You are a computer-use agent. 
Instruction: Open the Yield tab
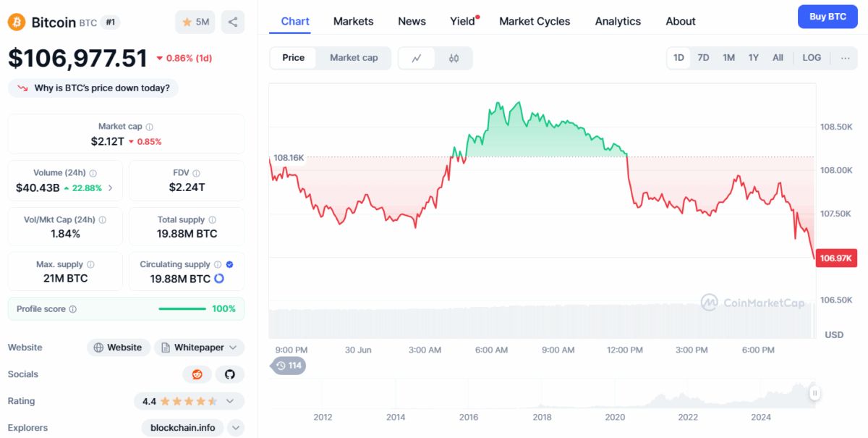pos(463,22)
